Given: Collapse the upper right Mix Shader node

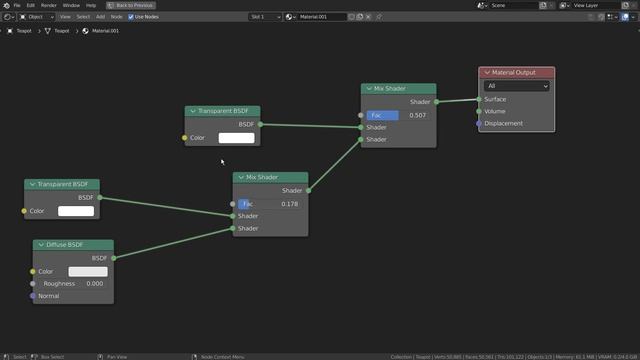Looking at the screenshot, I should [x=369, y=89].
